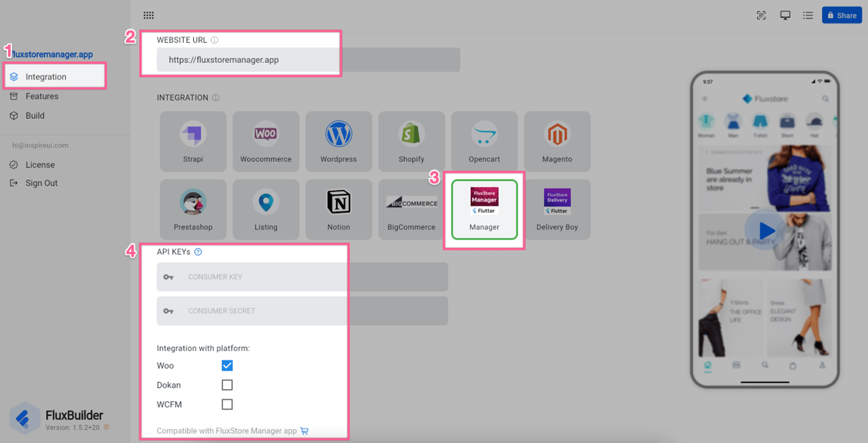The image size is (868, 443).
Task: Click the CONSUMER SECRET input field
Action: (x=302, y=311)
